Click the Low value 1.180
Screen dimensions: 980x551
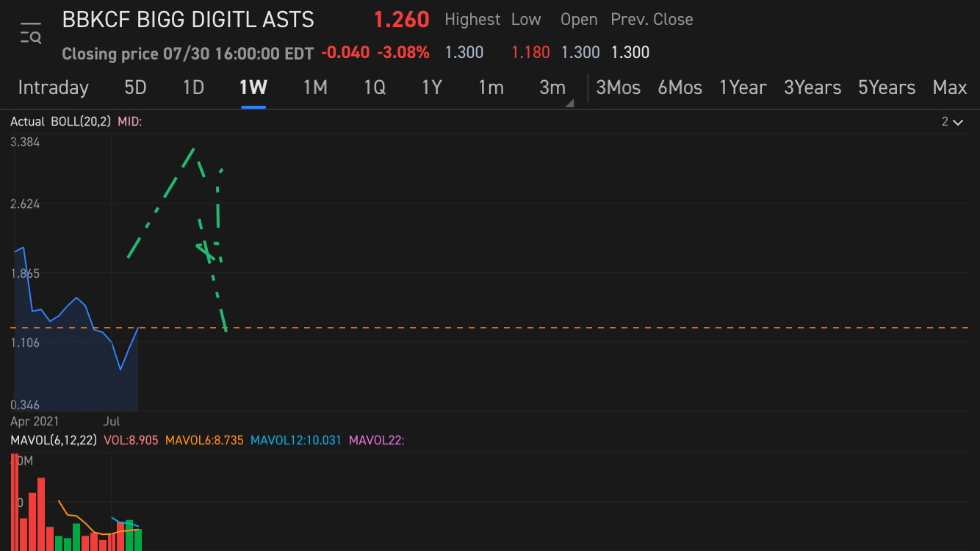pos(530,52)
